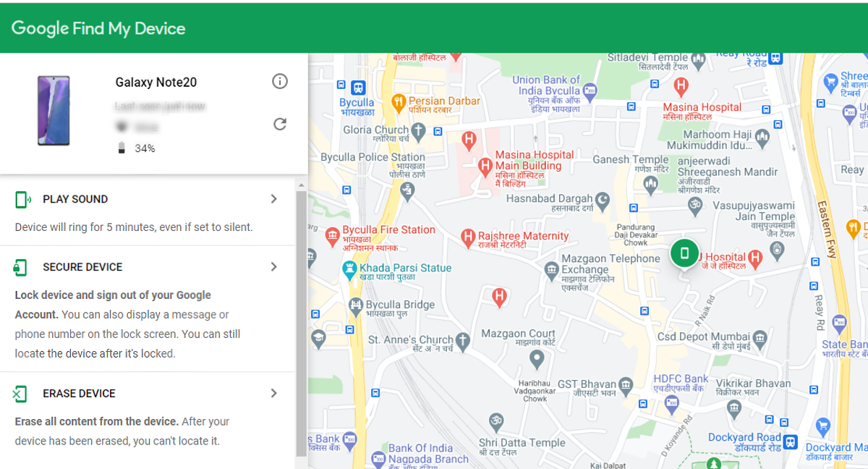Expand the SECURE DEVICE chevron
This screenshot has width=868, height=469.
point(273,266)
